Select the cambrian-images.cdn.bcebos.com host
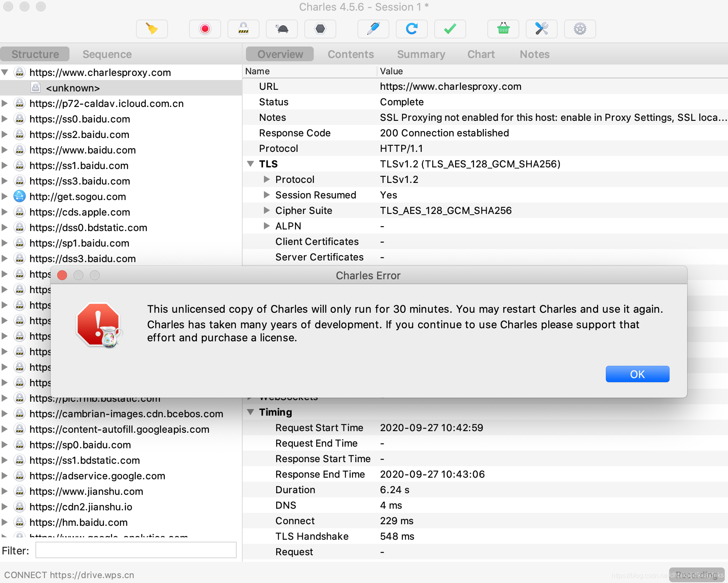The image size is (728, 583). coord(126,414)
